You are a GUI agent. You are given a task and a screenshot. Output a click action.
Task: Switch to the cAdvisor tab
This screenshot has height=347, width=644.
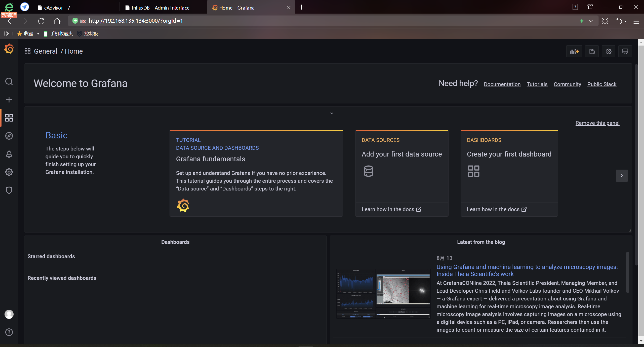75,8
